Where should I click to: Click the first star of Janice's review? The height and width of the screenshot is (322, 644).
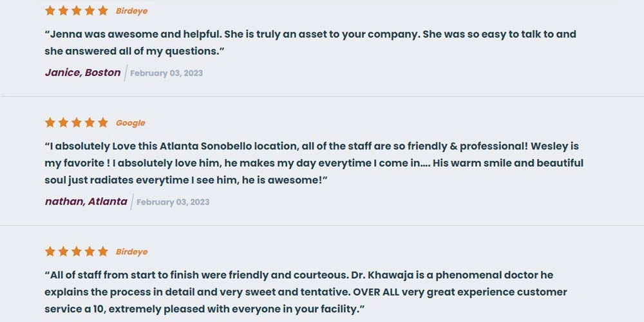click(x=50, y=11)
